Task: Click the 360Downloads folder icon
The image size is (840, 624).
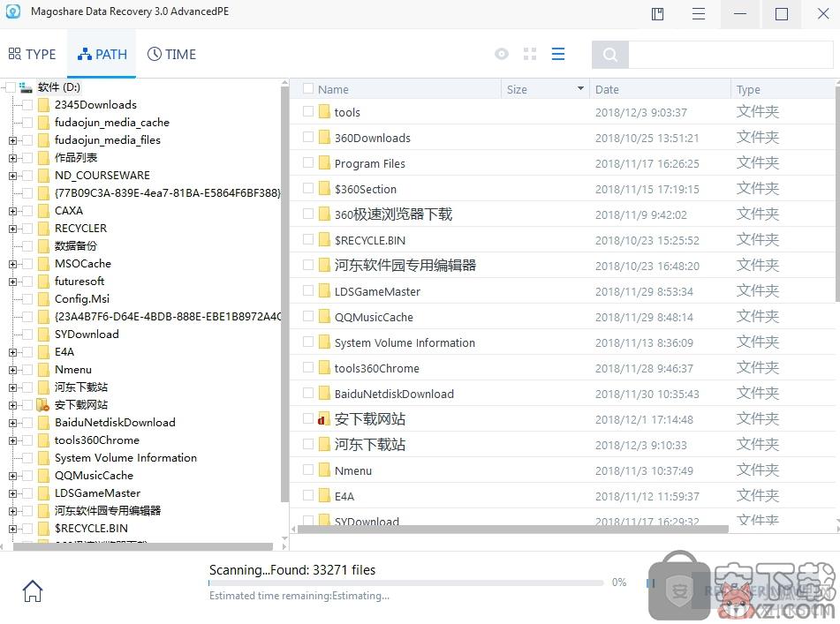Action: coord(324,138)
